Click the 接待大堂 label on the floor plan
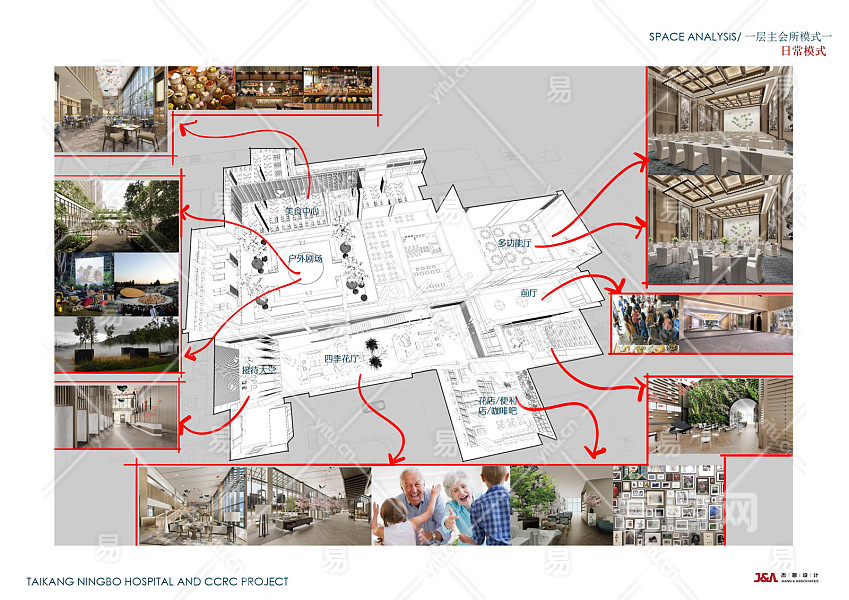The width and height of the screenshot is (849, 600). click(259, 370)
